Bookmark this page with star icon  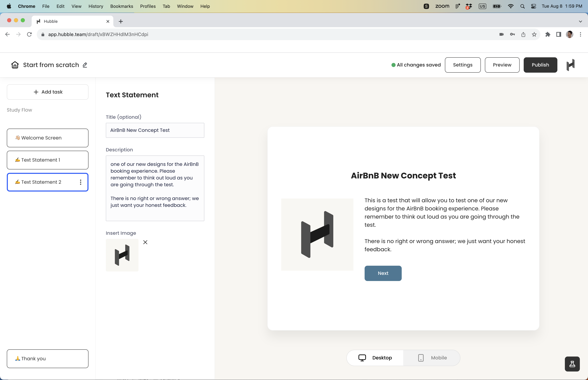click(534, 34)
